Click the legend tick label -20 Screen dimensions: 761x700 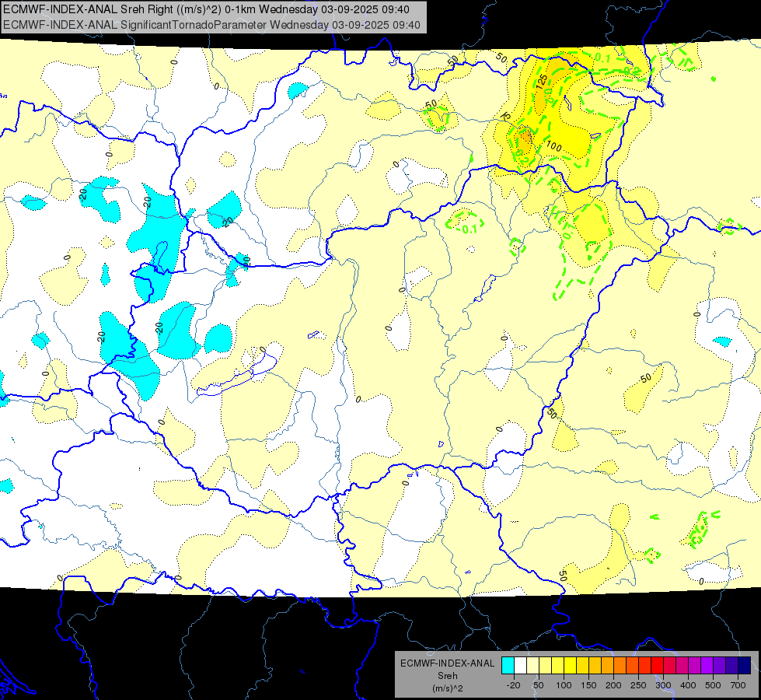coord(514,685)
